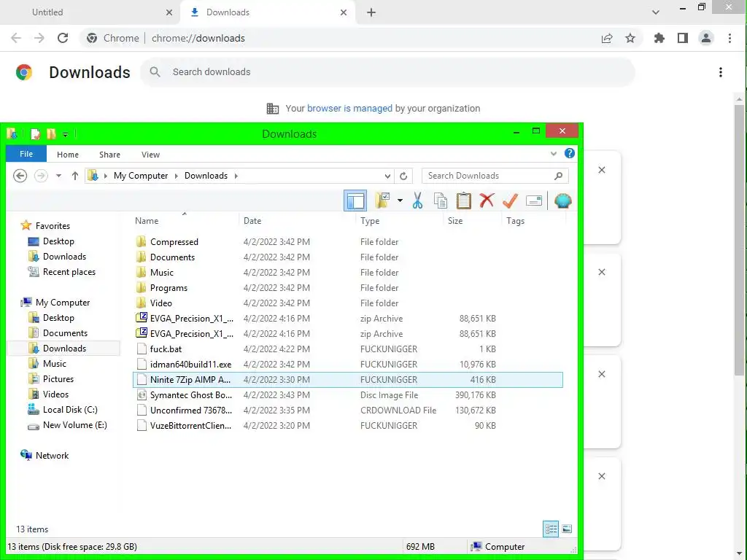Click the Explorer forward arrow button

coord(41,176)
